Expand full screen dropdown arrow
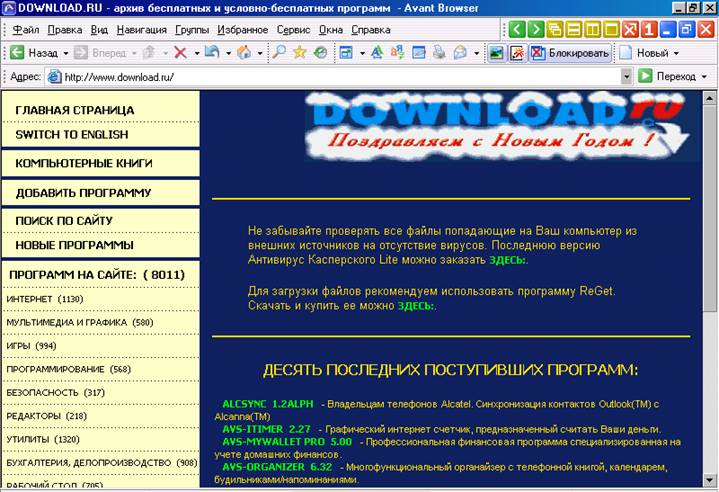 [362, 53]
